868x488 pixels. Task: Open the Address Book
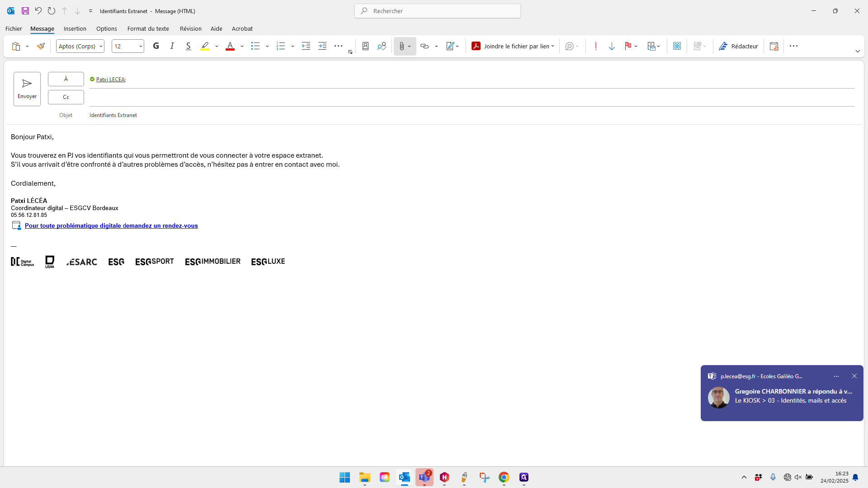pyautogui.click(x=366, y=46)
